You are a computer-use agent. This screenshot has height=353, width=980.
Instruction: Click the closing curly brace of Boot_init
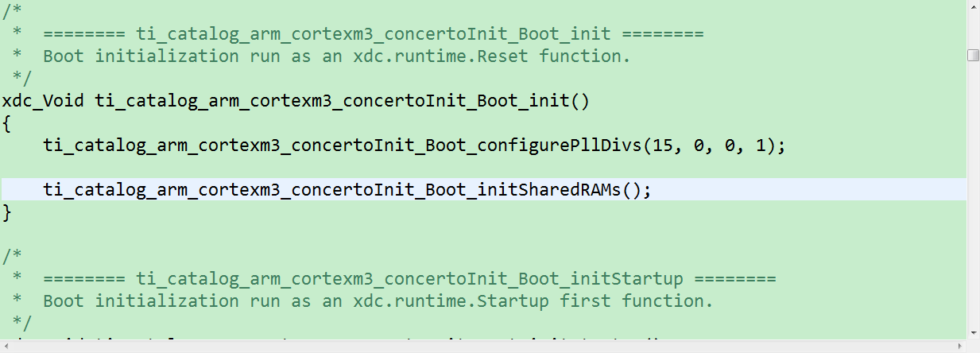6,212
